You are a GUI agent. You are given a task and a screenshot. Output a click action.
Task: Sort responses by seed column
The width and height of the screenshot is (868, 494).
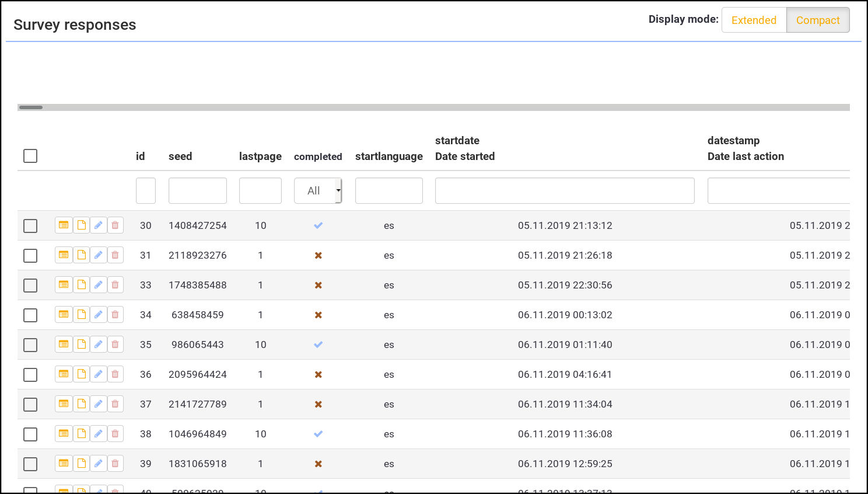(x=180, y=156)
